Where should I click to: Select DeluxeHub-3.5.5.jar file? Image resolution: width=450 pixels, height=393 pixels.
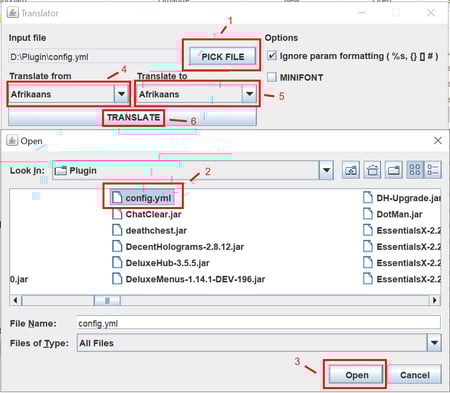pyautogui.click(x=161, y=263)
